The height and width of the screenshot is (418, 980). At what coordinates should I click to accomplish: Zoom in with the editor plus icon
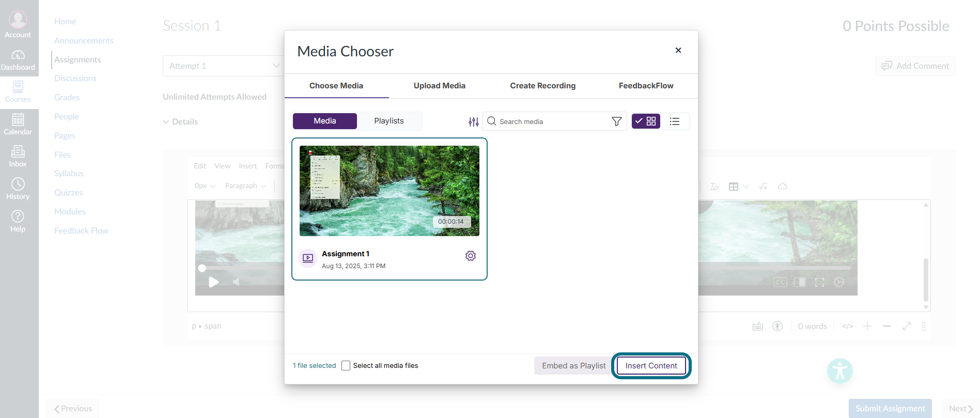[x=867, y=326]
